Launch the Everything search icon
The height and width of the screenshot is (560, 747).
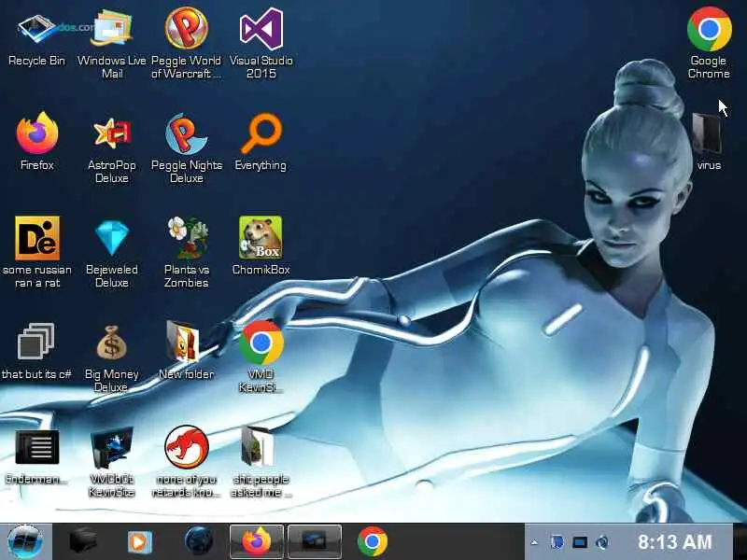point(261,142)
